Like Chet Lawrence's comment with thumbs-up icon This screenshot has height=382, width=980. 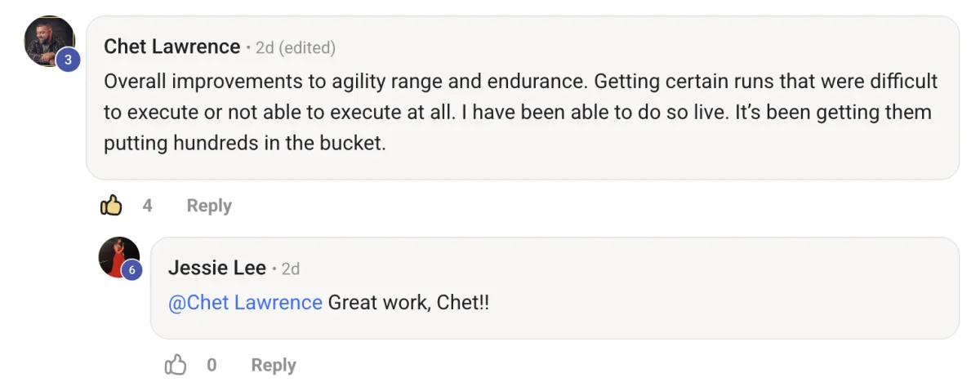[111, 206]
